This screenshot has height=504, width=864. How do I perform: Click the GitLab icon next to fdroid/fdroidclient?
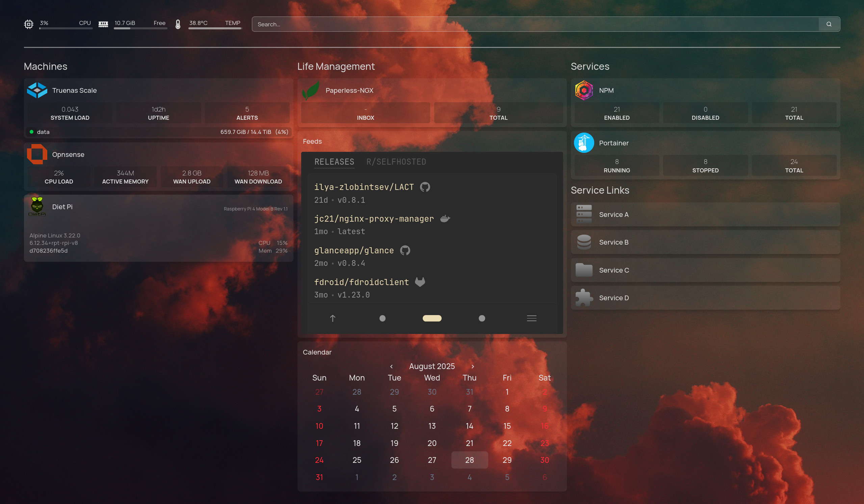(x=420, y=282)
